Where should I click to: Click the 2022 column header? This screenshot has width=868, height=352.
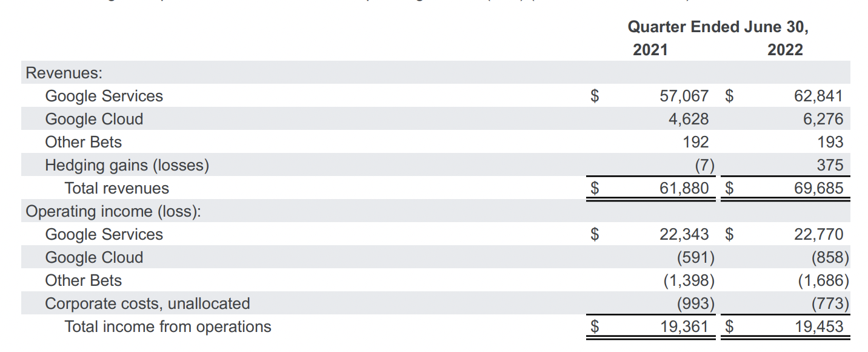785,50
